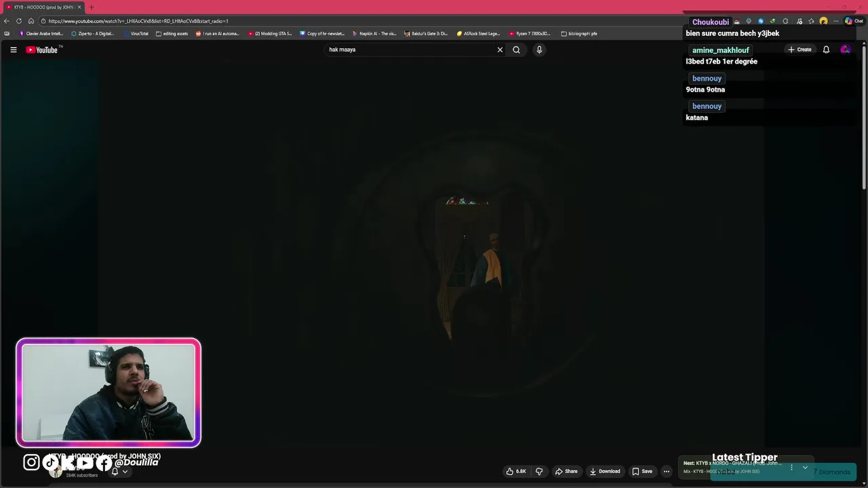Click the page scrollbar thumb
The height and width of the screenshot is (488, 868).
click(864, 117)
